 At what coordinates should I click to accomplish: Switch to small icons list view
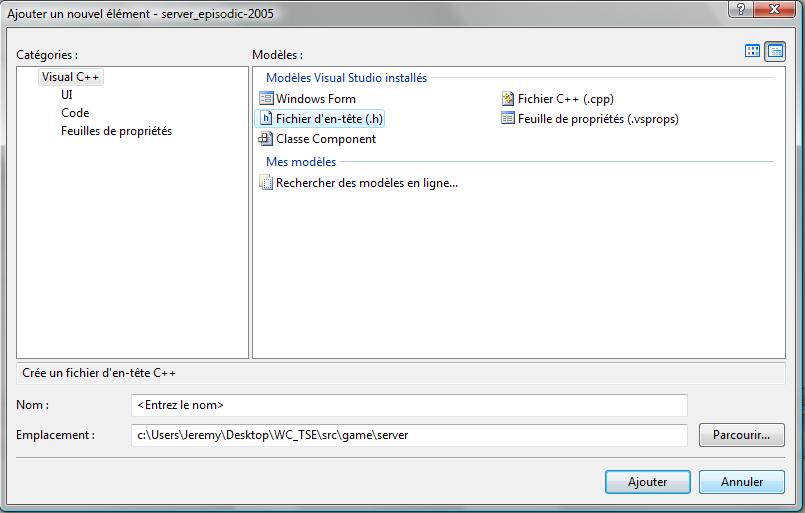click(775, 51)
